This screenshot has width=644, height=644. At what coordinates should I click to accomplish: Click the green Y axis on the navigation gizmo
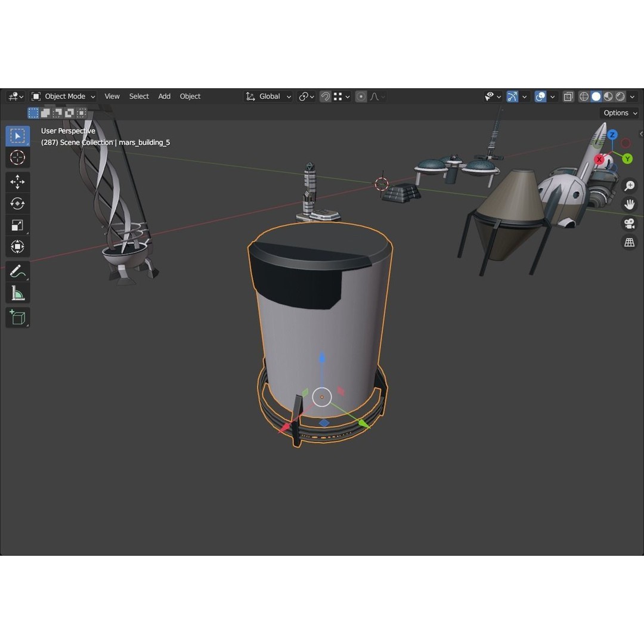[627, 159]
